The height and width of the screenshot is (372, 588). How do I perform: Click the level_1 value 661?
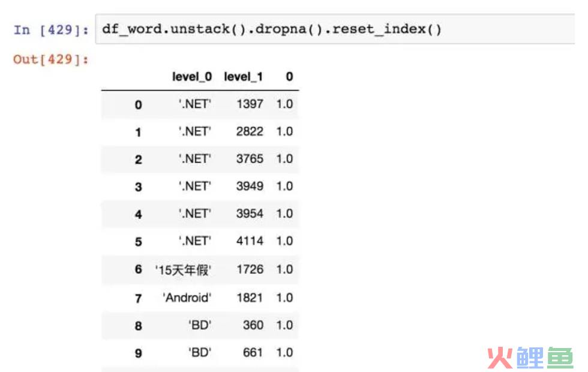[253, 352]
